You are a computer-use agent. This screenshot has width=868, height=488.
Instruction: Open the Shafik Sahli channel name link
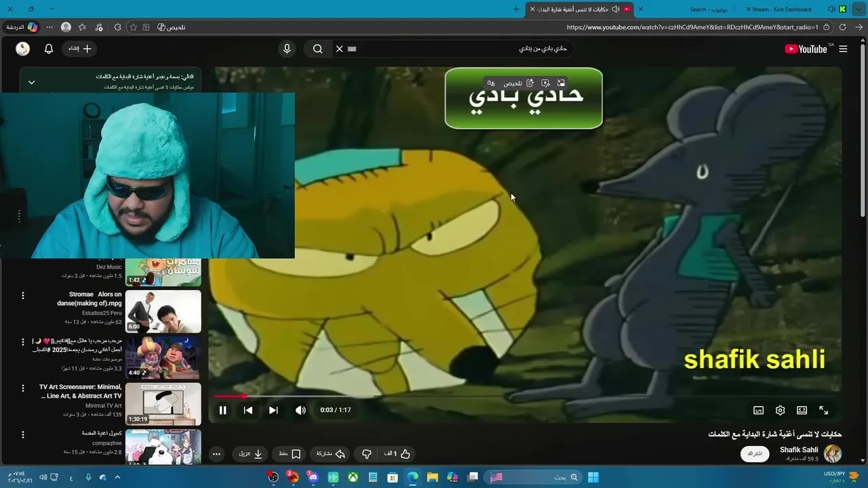[x=799, y=449]
